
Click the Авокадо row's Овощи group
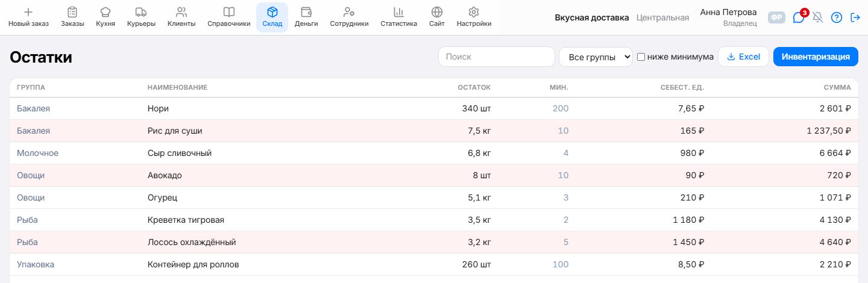point(31,175)
